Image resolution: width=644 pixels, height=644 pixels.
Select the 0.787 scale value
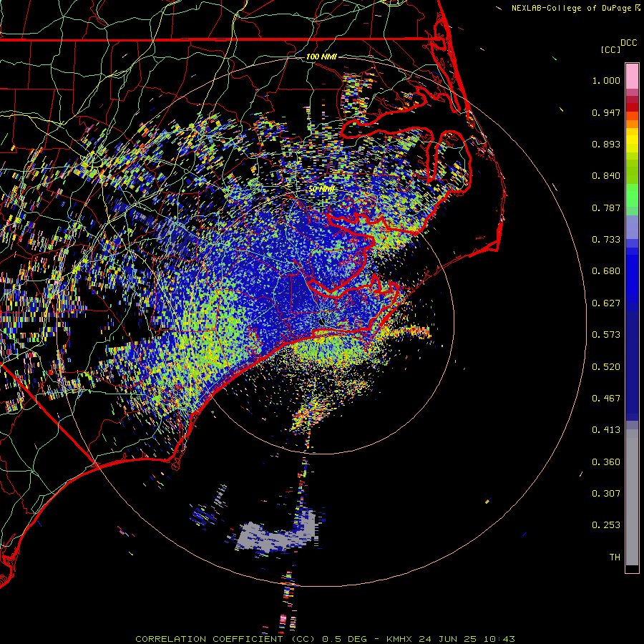click(606, 208)
